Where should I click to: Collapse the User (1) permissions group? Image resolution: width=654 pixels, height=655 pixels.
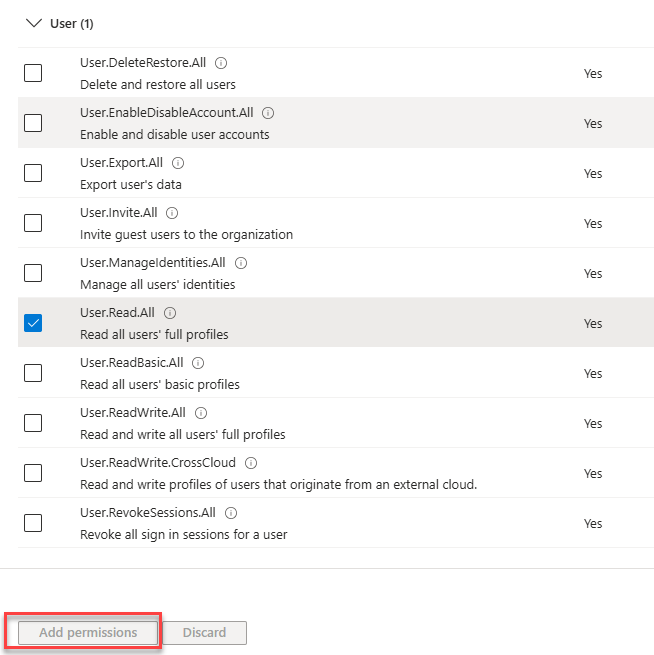click(x=35, y=23)
